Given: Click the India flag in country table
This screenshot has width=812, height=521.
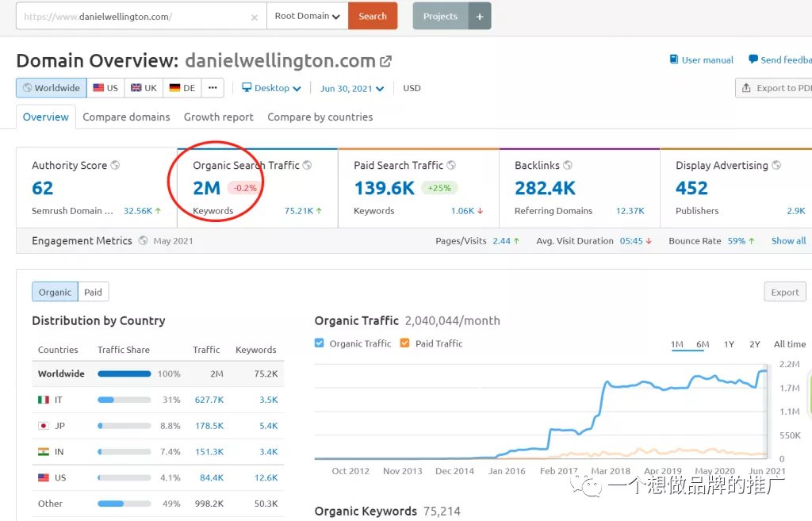Looking at the screenshot, I should pyautogui.click(x=44, y=451).
